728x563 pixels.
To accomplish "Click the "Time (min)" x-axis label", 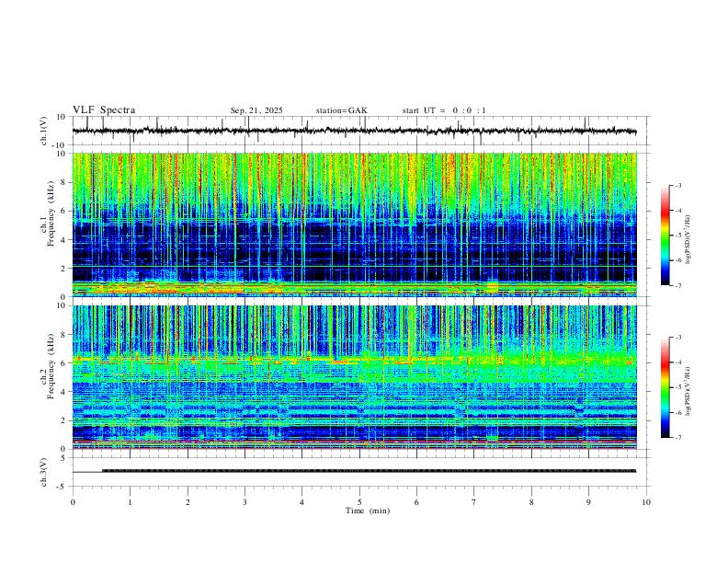I will click(x=368, y=511).
